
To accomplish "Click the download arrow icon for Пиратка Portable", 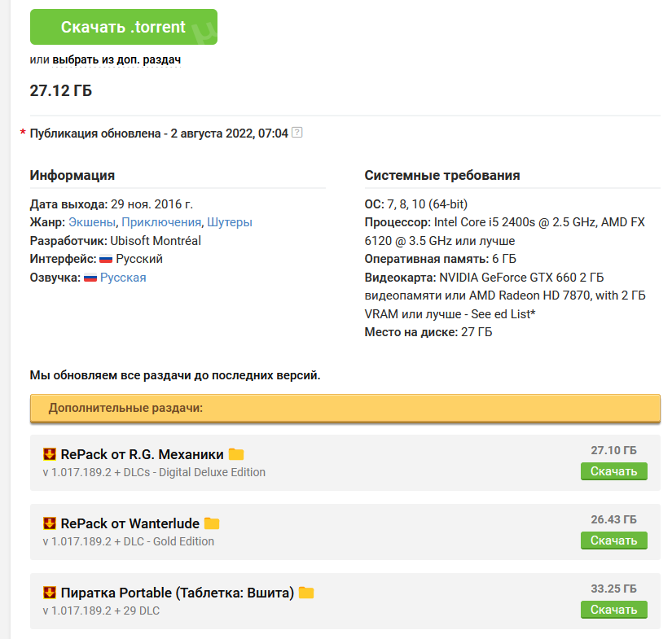I will tap(50, 593).
